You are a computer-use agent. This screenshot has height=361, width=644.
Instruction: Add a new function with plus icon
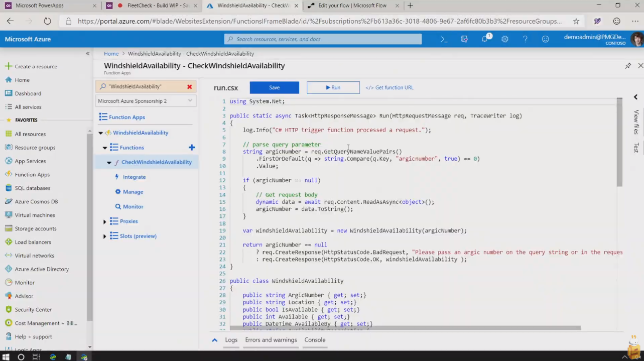click(x=191, y=148)
